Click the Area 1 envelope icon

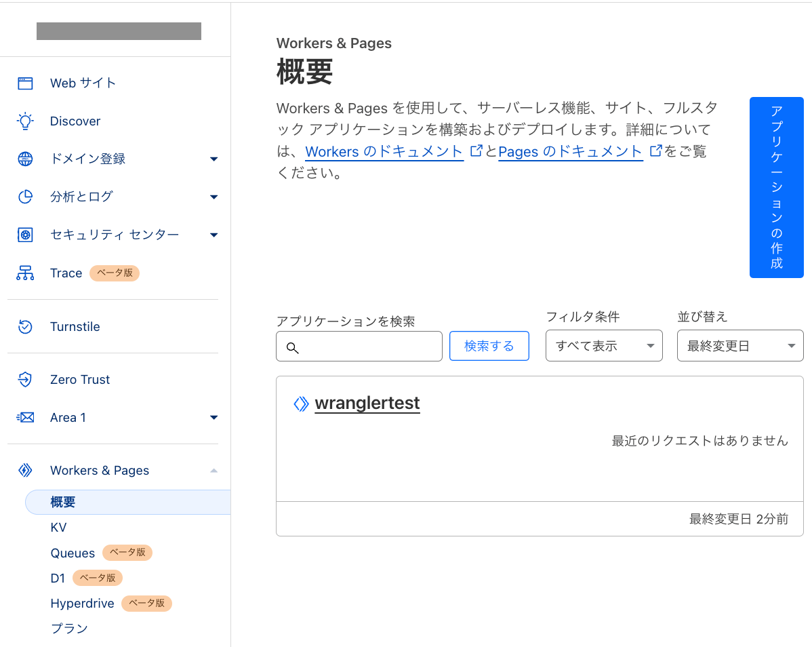click(x=25, y=418)
